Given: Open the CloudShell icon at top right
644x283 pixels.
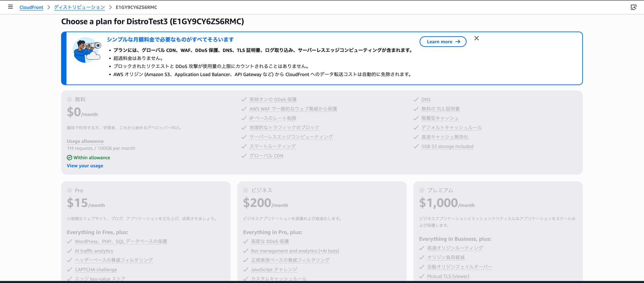Looking at the screenshot, I should (633, 7).
